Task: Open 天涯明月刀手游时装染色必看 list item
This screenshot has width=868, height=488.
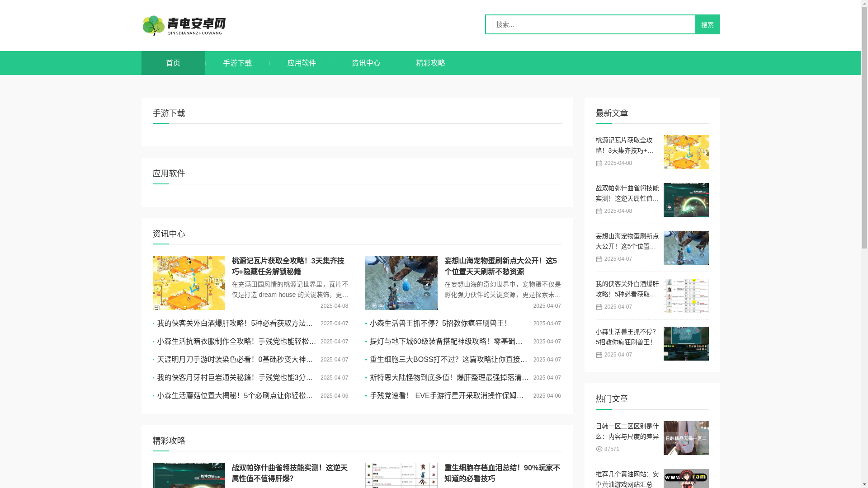Action: coord(235,360)
